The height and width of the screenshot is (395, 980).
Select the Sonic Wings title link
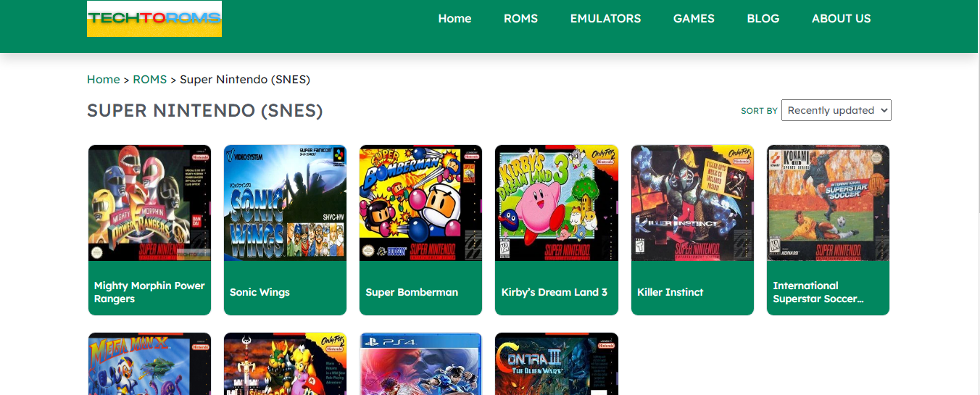coord(259,292)
